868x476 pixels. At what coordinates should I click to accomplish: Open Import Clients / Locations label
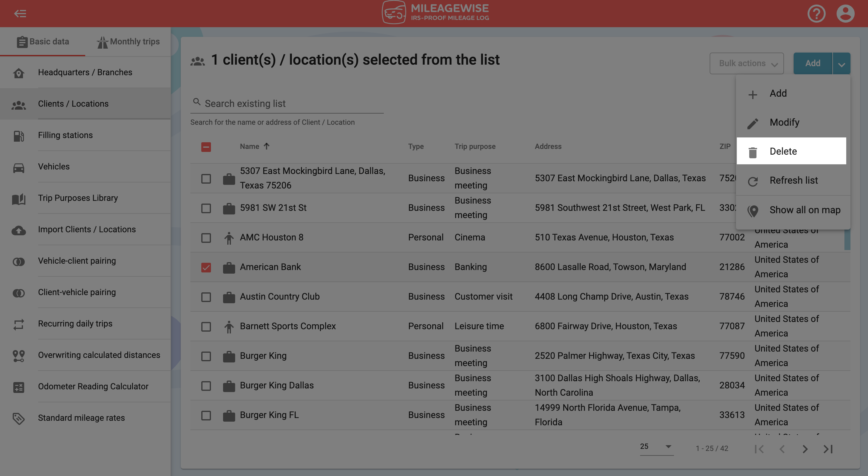point(87,230)
